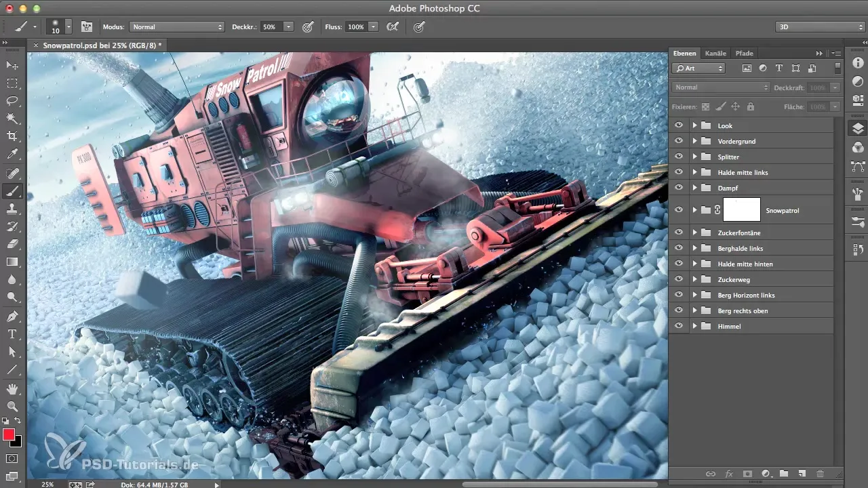Viewport: 868px width, 488px height.
Task: Select the Move tool
Action: pyautogui.click(x=12, y=66)
